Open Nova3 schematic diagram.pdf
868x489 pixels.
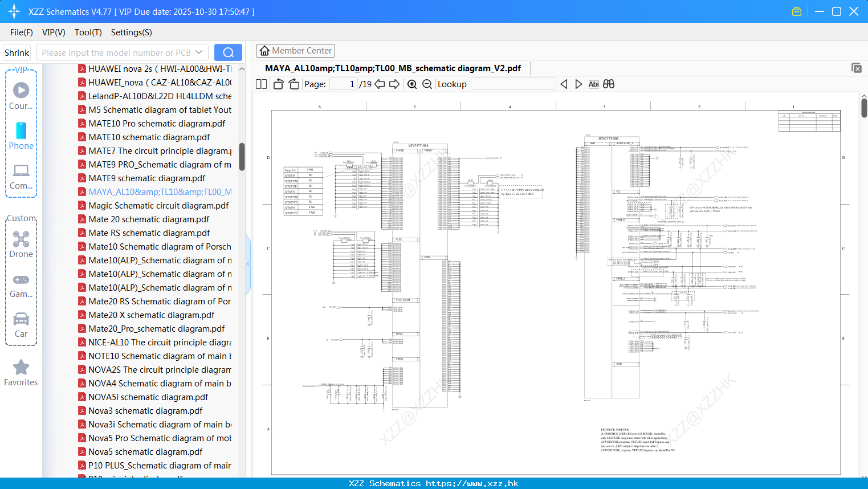tap(140, 410)
